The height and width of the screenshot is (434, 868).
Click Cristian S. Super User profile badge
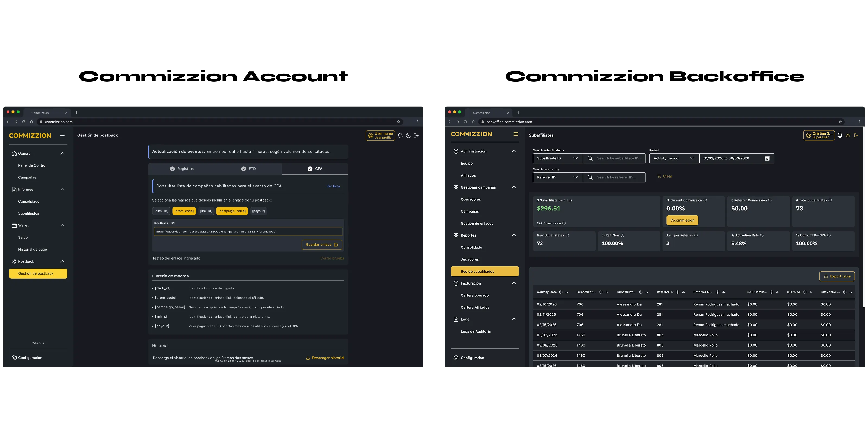(x=819, y=135)
